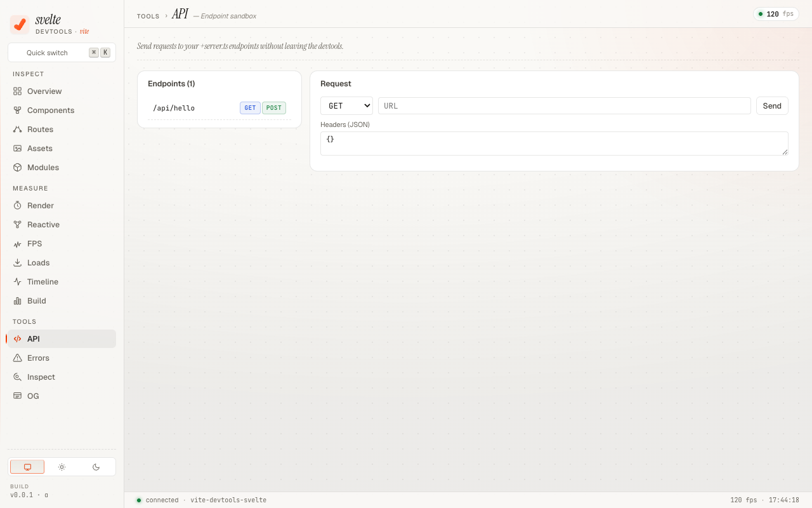
Task: Select the Errors tool
Action: point(62,358)
